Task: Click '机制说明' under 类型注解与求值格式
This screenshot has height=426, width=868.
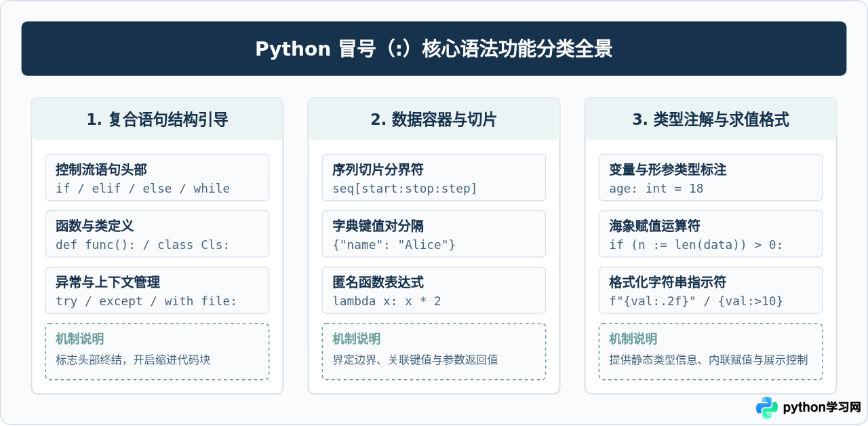Action: pyautogui.click(x=633, y=339)
